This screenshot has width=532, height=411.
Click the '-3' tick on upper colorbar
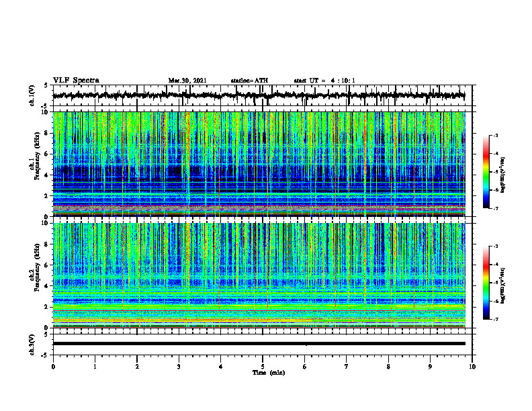tap(495, 136)
